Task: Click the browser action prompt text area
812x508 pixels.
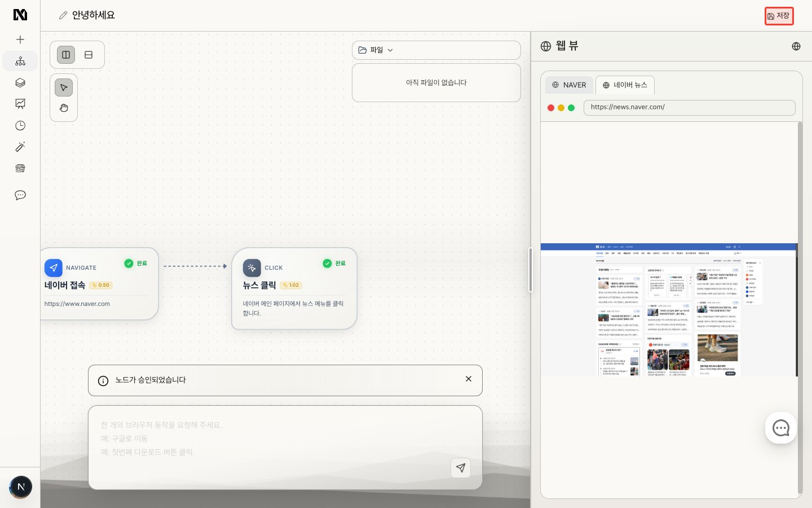Action: tap(285, 448)
